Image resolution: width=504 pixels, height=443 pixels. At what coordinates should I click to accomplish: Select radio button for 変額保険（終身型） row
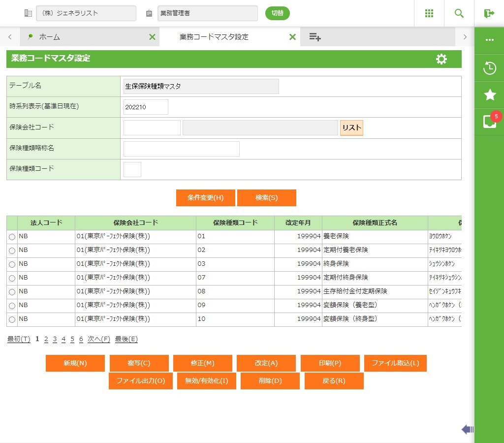point(12,320)
